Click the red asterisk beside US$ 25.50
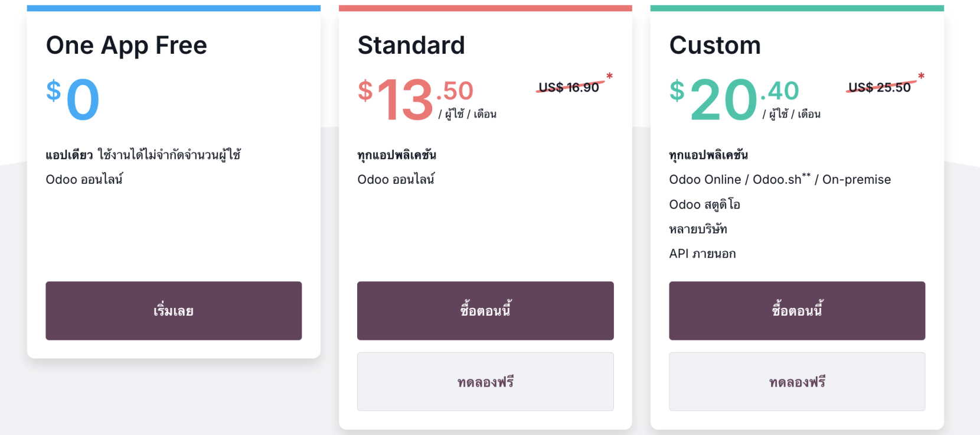 coord(921,76)
